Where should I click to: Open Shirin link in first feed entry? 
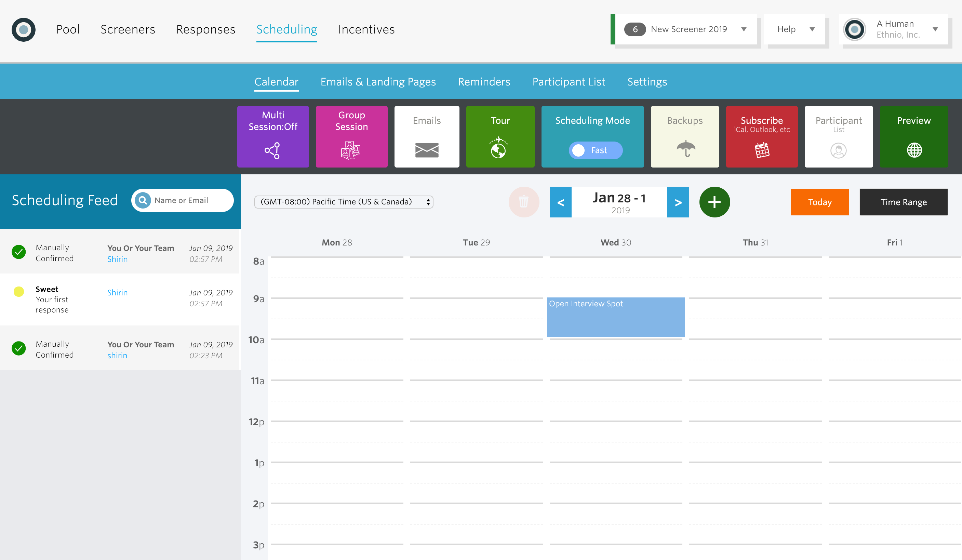coord(118,259)
